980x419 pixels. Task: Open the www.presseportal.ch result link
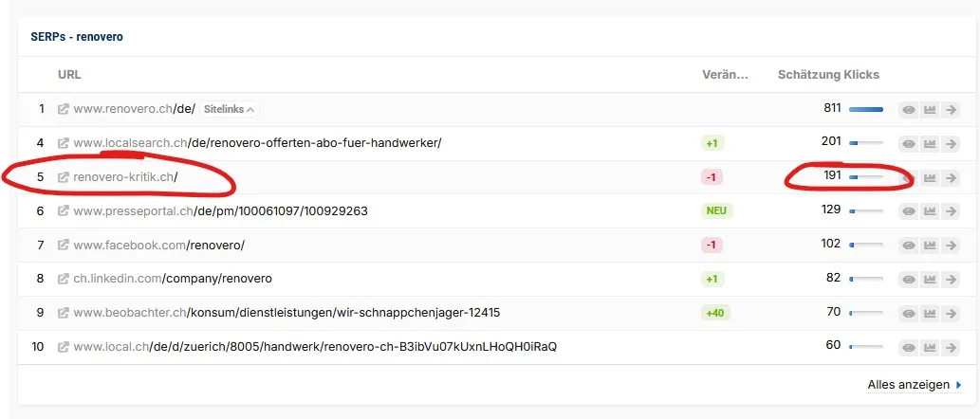pos(221,211)
